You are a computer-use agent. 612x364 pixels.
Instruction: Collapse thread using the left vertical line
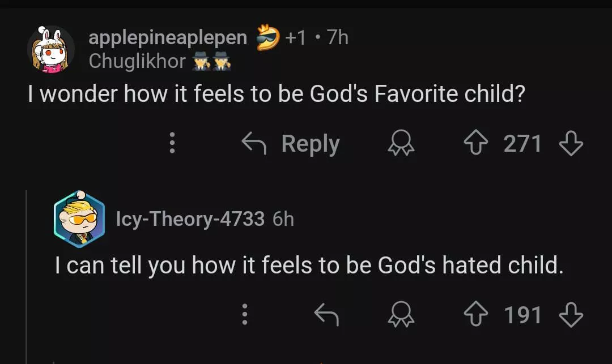click(27, 277)
